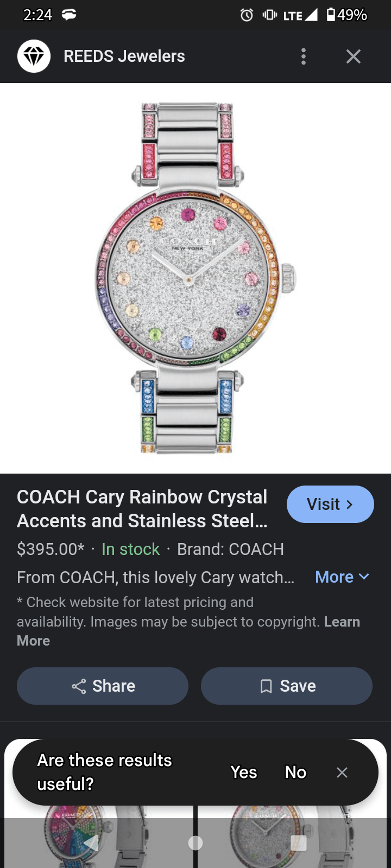Dismiss the results feedback prompt
The width and height of the screenshot is (391, 868).
coord(342,773)
